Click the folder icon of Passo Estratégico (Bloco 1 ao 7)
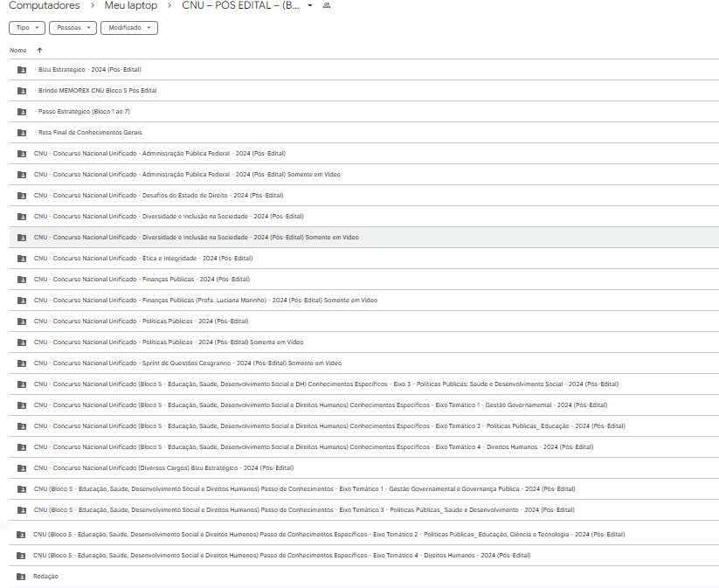 tap(22, 112)
